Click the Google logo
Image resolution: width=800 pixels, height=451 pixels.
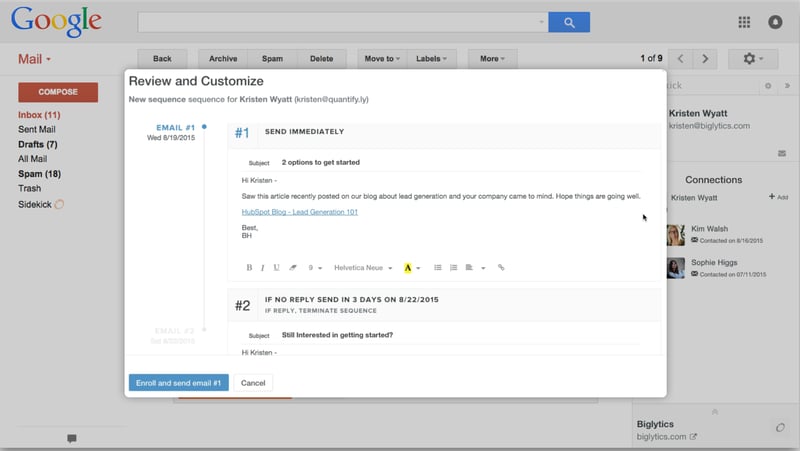tap(56, 22)
